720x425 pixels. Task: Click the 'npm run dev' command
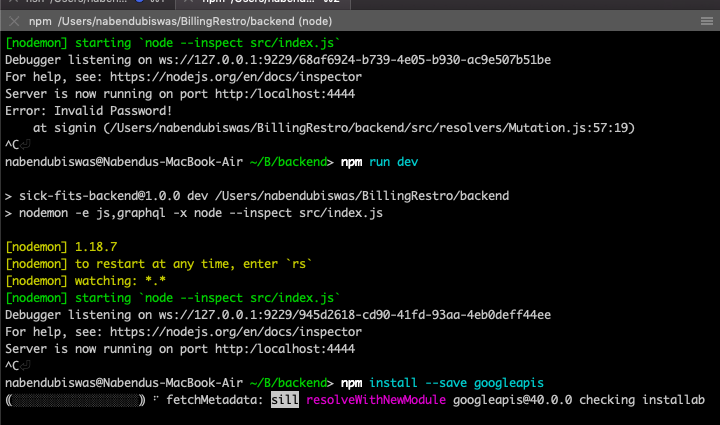[x=379, y=162]
